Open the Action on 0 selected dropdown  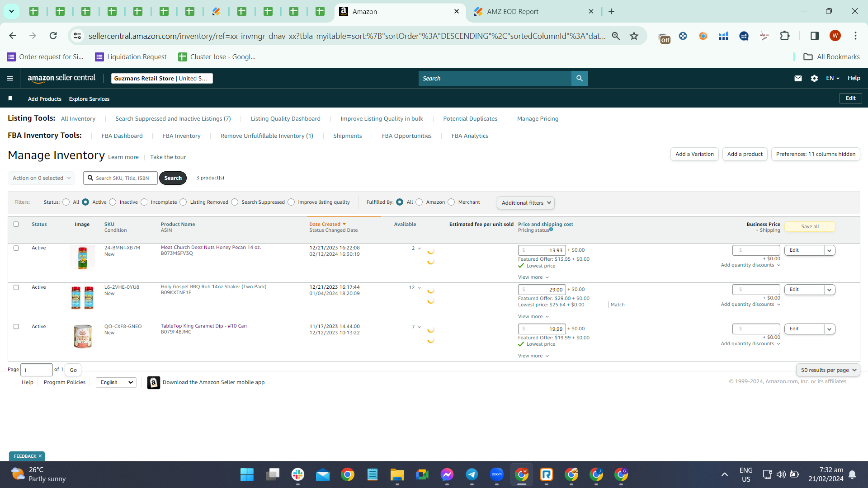[x=41, y=178]
